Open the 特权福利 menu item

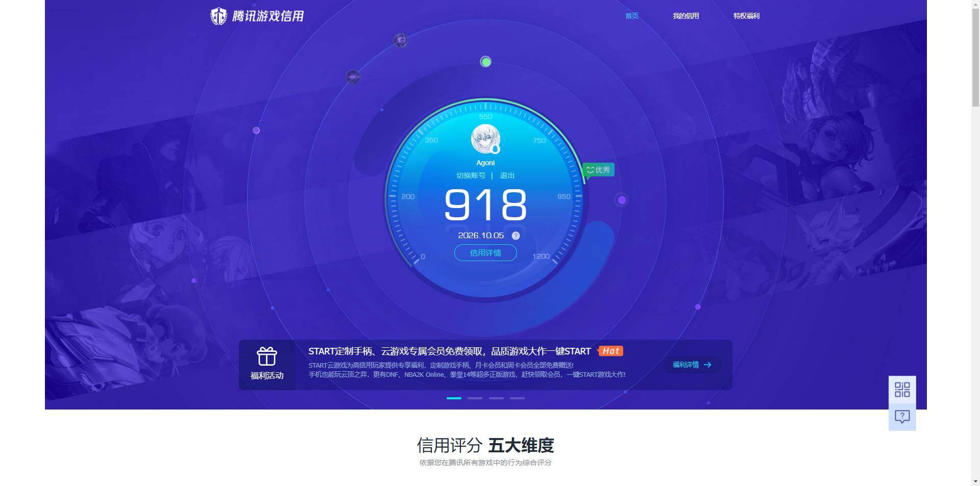coord(746,16)
